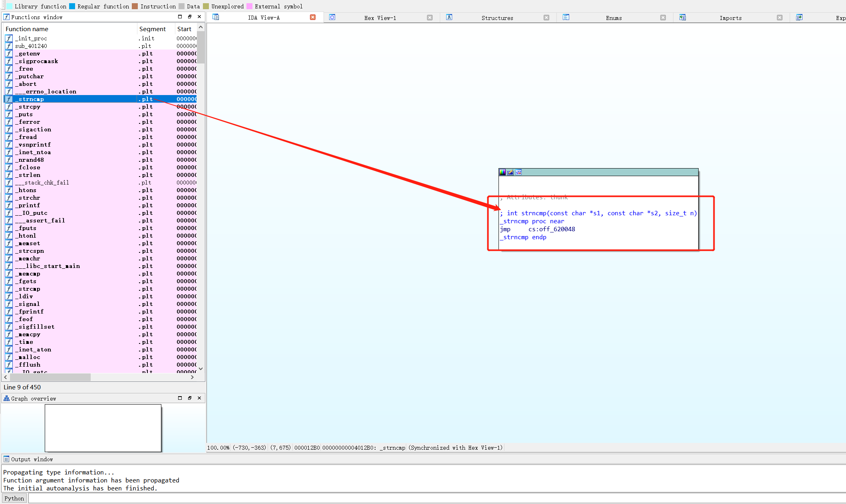Click the edit node comment icon
The width and height of the screenshot is (846, 504).
510,172
